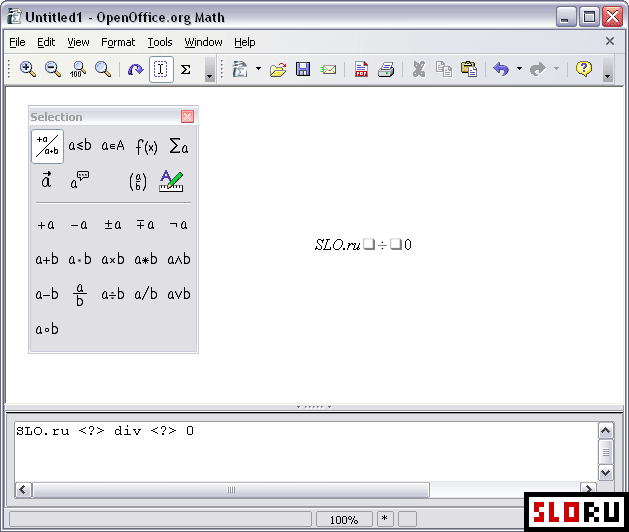
Task: Insert the a+b addition operator
Action: click(47, 260)
